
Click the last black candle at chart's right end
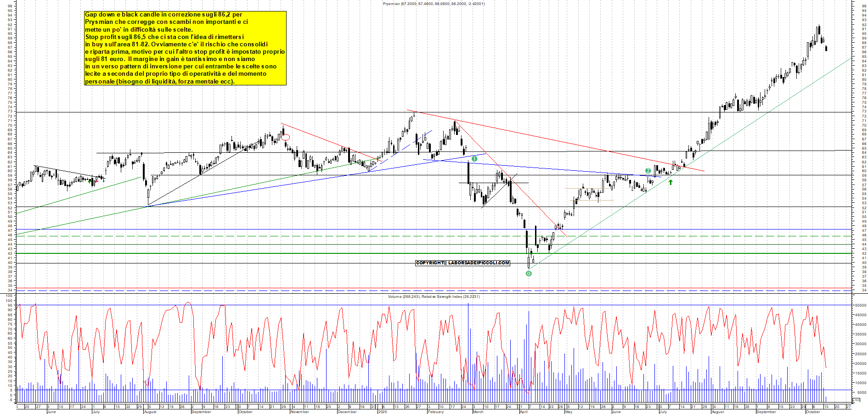(826, 49)
